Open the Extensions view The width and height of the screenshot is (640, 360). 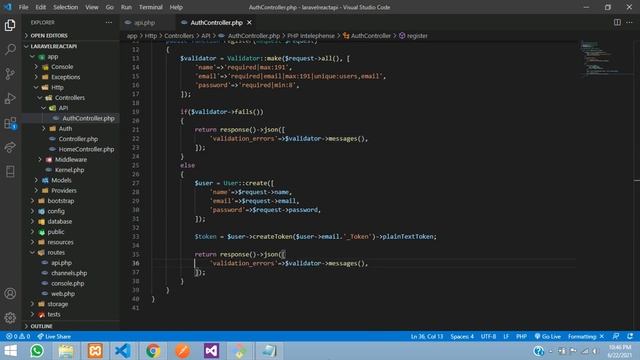[x=10, y=123]
